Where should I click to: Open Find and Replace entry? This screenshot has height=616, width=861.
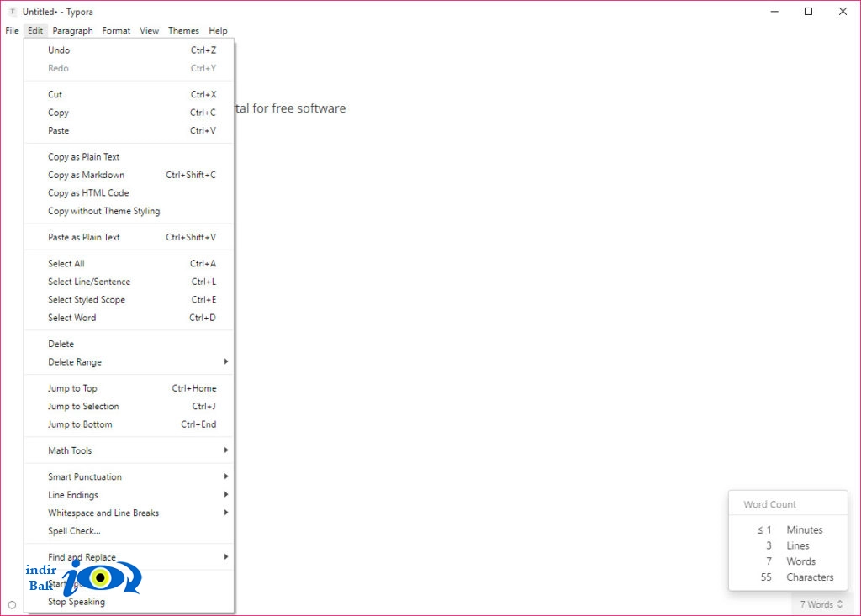pos(129,557)
